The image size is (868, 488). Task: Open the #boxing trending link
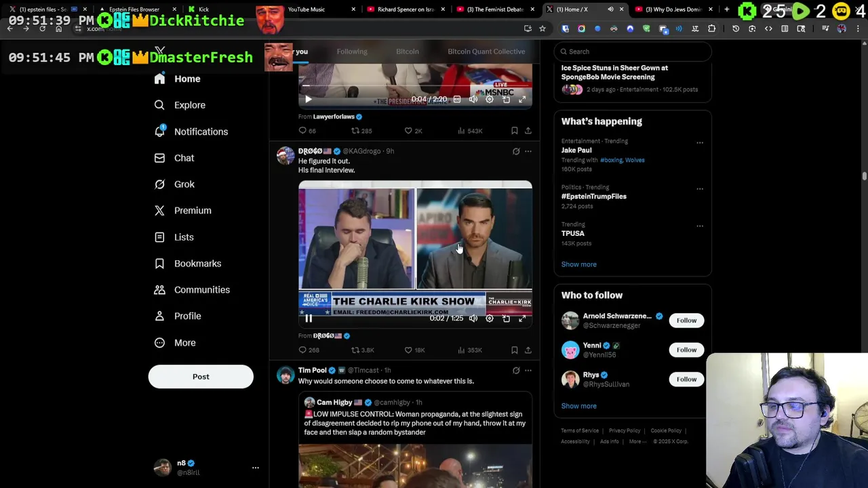coord(610,160)
